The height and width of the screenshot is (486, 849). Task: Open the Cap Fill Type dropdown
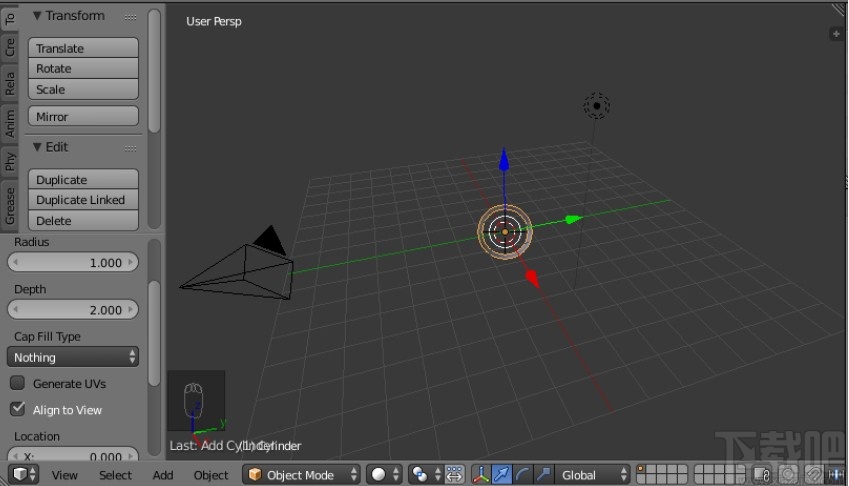click(73, 357)
